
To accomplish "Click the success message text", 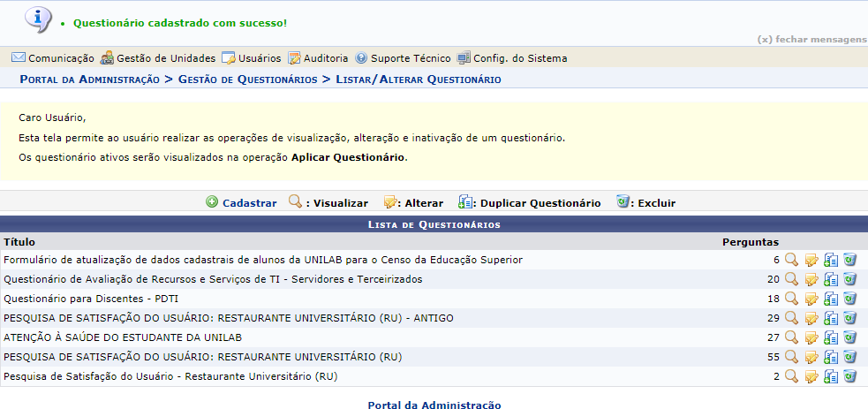I will 180,23.
